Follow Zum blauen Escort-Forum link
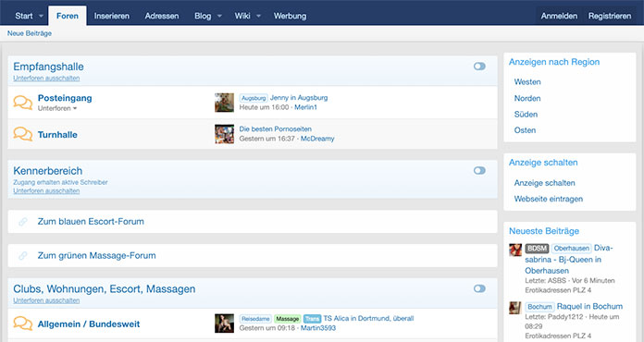This screenshot has height=342, width=644. point(91,222)
